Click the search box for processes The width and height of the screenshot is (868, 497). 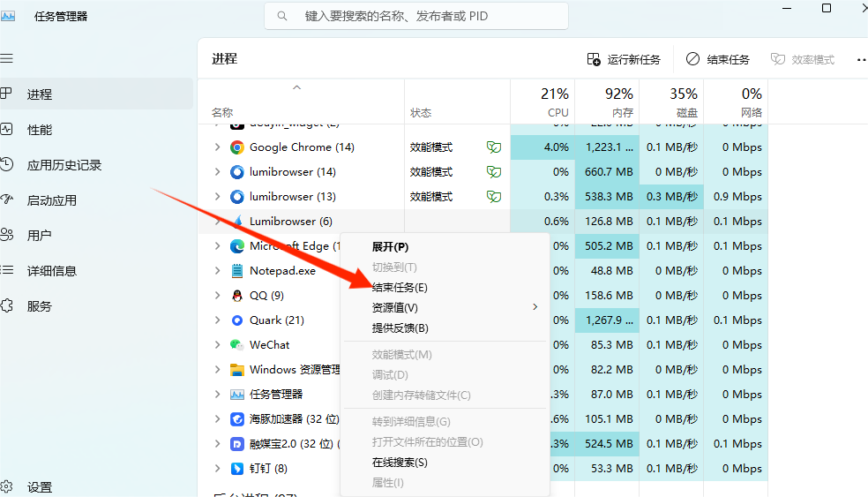coord(416,16)
